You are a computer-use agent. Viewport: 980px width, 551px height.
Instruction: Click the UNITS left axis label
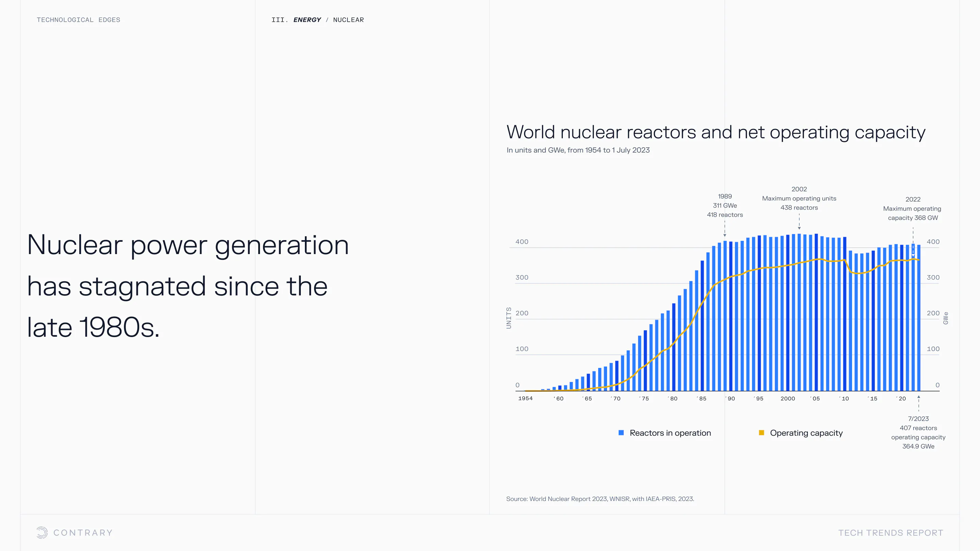click(x=509, y=318)
